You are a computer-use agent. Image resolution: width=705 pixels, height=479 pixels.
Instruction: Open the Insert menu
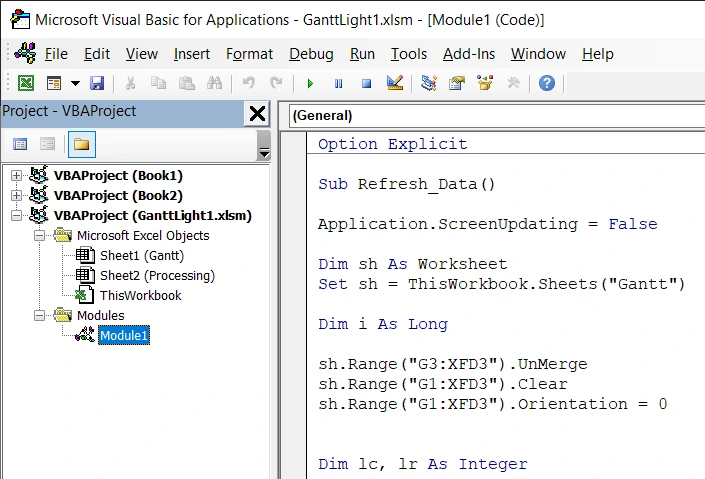tap(192, 54)
